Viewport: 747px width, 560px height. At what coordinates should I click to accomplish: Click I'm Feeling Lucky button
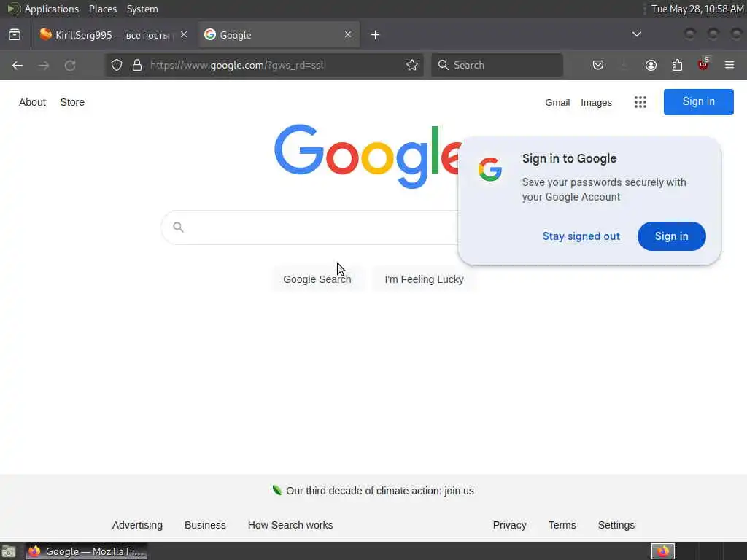click(x=424, y=279)
